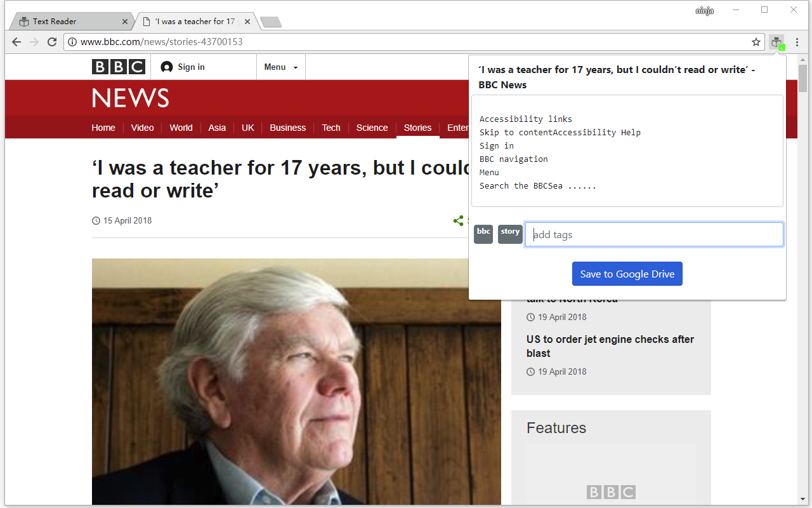Close the Text Reader tab

point(125,22)
